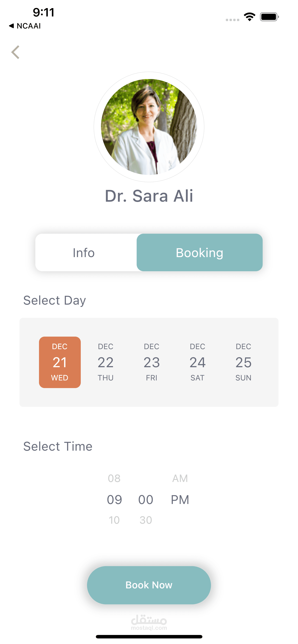This screenshot has height=644, width=298.
Task: Switch to the Booking tab
Action: (x=199, y=252)
